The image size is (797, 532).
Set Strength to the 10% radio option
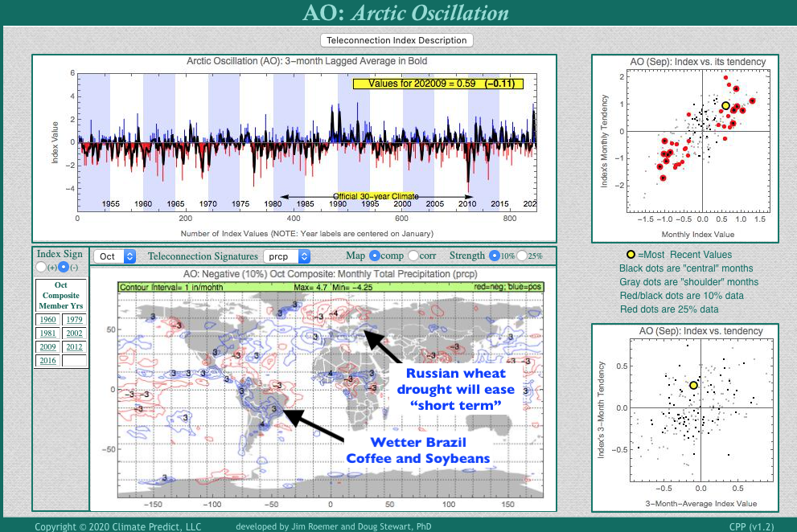(x=494, y=256)
